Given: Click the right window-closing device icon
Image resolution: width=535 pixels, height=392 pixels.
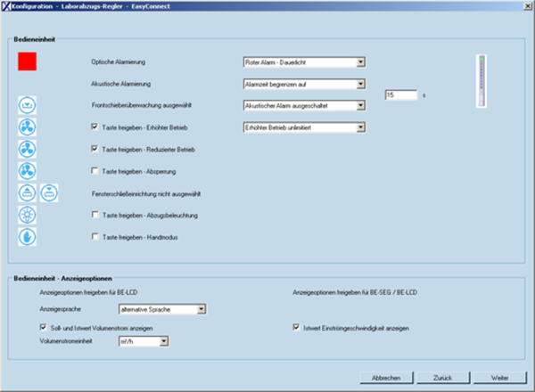Looking at the screenshot, I should coord(49,192).
